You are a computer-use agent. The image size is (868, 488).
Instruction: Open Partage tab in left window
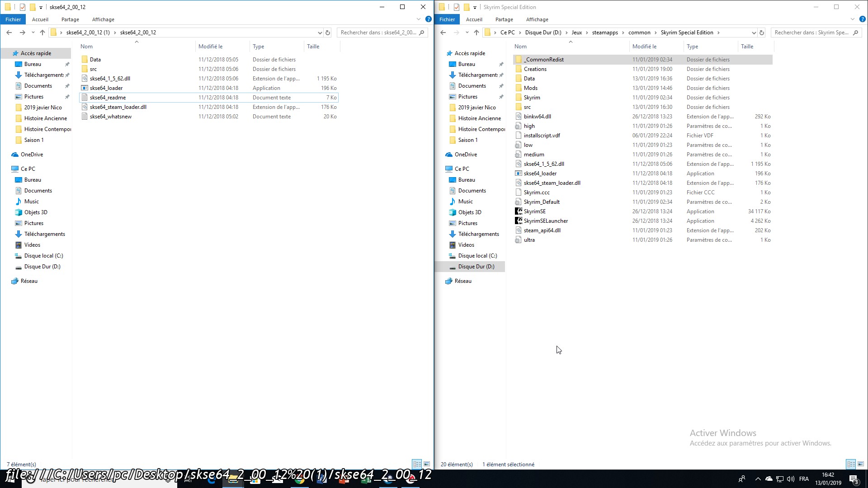click(70, 19)
